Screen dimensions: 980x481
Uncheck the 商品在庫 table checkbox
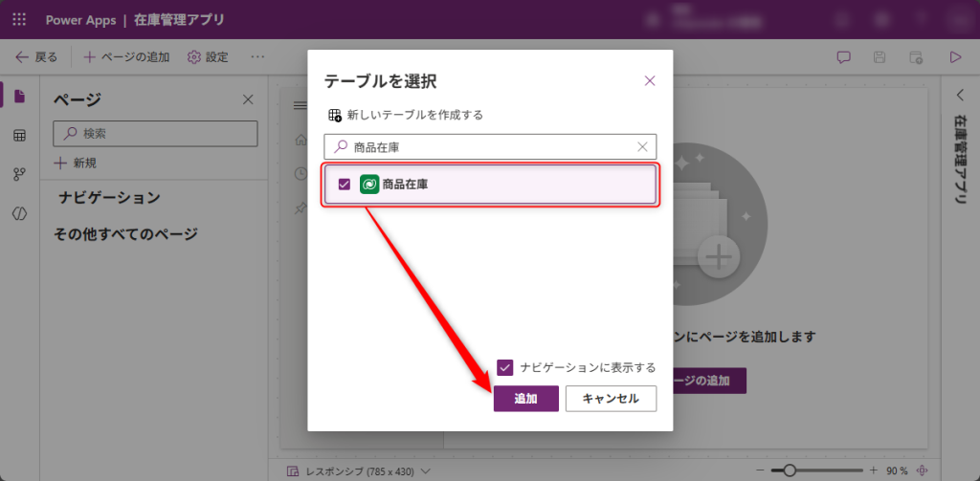pos(344,185)
